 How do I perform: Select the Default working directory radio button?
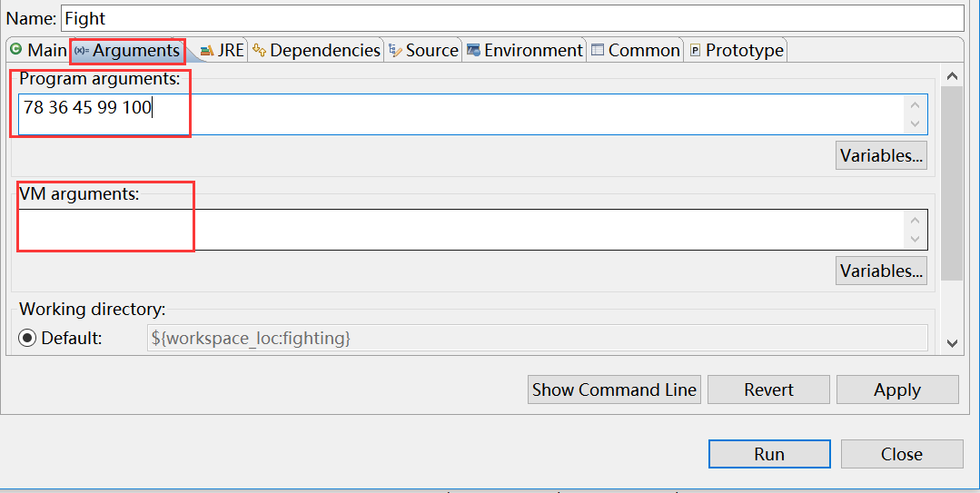point(27,338)
